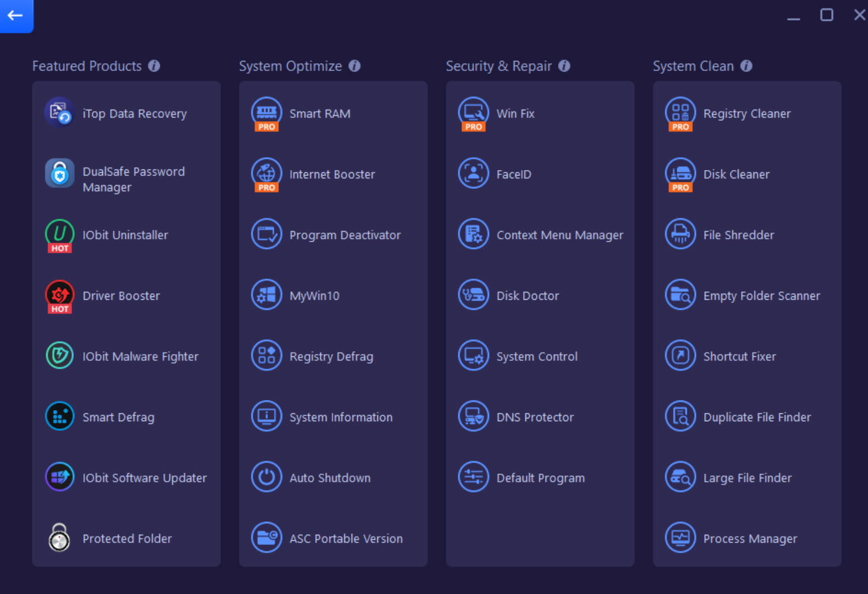Launch the Internet Booster icon

tap(267, 173)
